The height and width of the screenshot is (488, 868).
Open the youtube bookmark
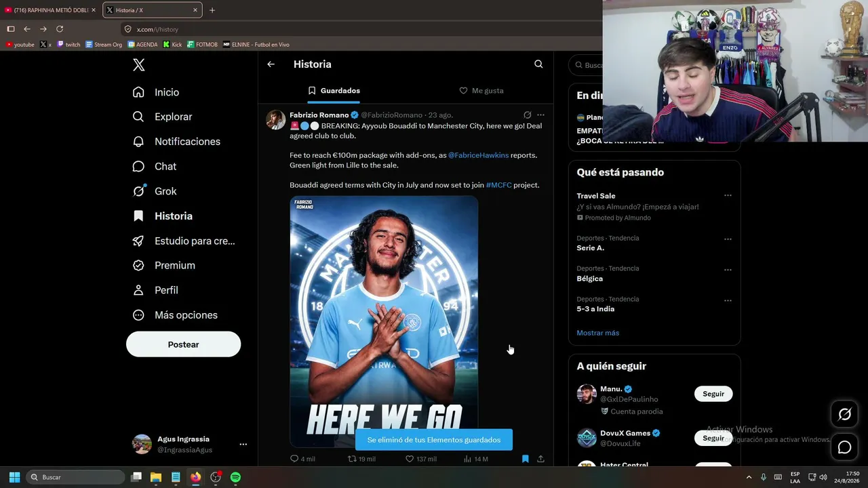[x=20, y=45]
